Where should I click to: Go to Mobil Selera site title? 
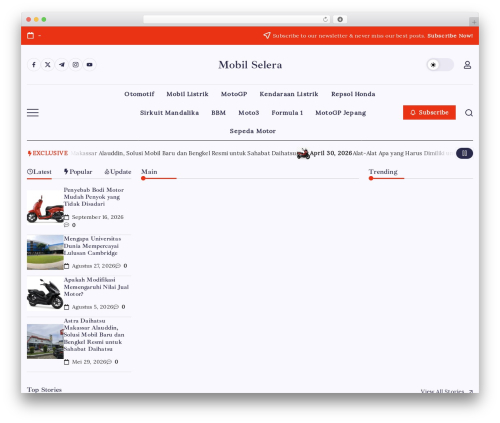pos(250,65)
